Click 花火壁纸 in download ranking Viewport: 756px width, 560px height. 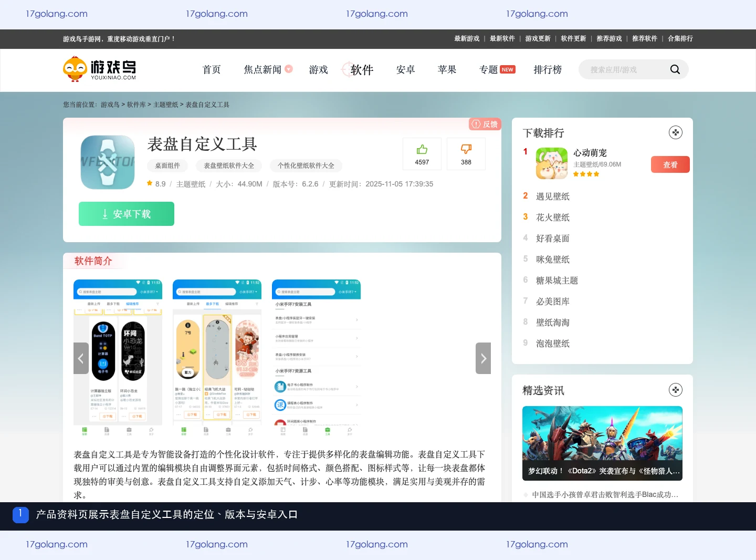(x=553, y=217)
